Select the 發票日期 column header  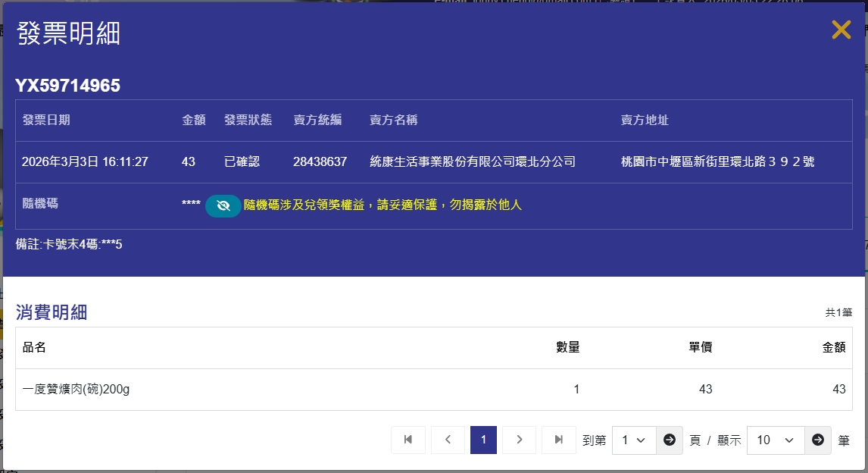(47, 120)
